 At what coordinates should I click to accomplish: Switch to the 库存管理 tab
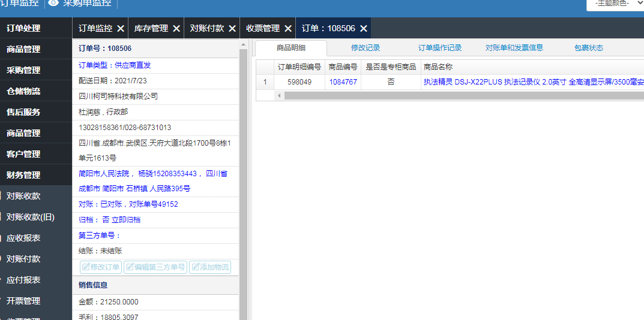tap(151, 28)
